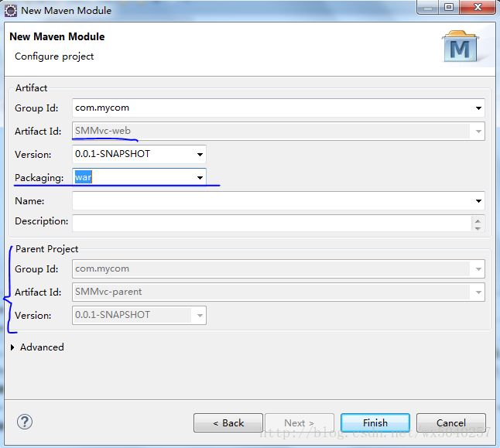Click the Cancel button
This screenshot has height=448, width=500.
click(451, 422)
